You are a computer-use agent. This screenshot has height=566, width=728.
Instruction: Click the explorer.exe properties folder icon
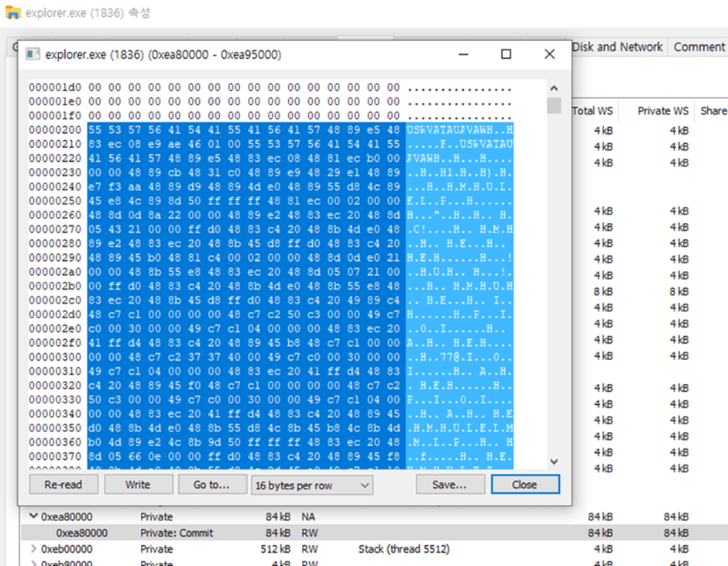(x=12, y=12)
